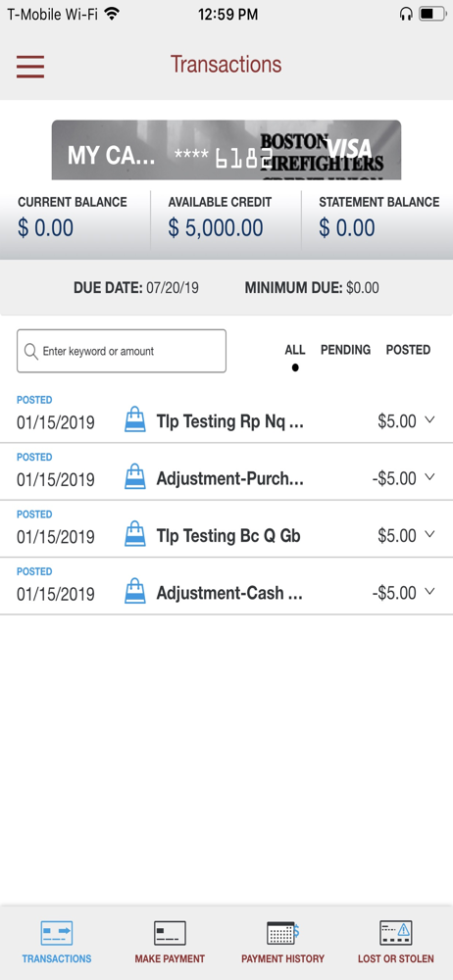This screenshot has width=453, height=980.
Task: Tap the Lost or Stolen icon
Action: pos(395,933)
